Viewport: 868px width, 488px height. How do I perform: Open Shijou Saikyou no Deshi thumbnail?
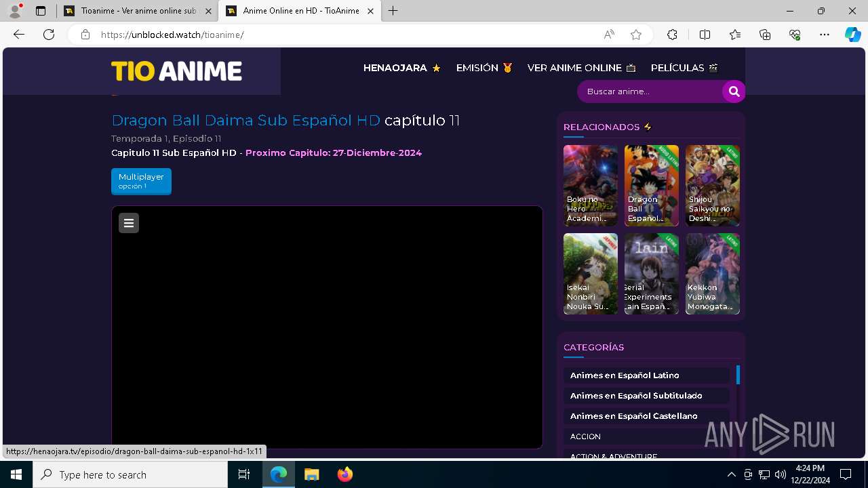pyautogui.click(x=713, y=186)
